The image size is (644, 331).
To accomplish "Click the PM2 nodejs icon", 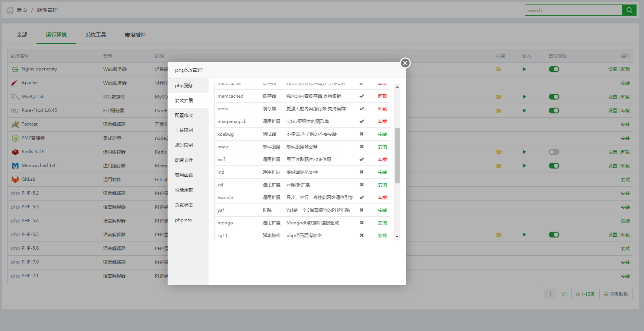I will tap(15, 138).
